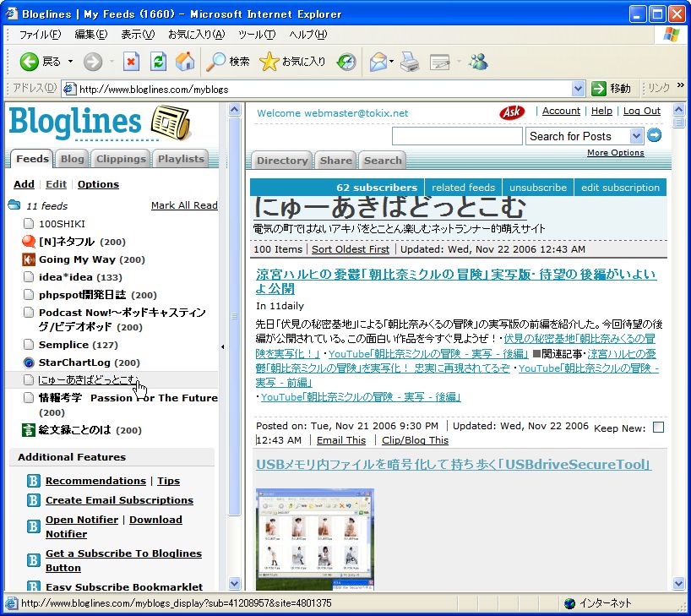Click the red Ask logo
The image size is (691, 616).
coord(512,112)
